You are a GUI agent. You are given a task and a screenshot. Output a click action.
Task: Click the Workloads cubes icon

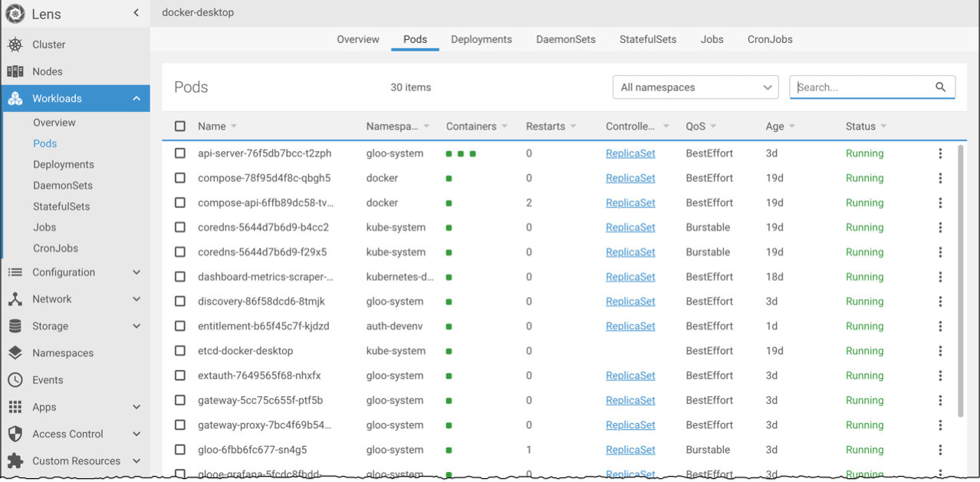pos(15,98)
